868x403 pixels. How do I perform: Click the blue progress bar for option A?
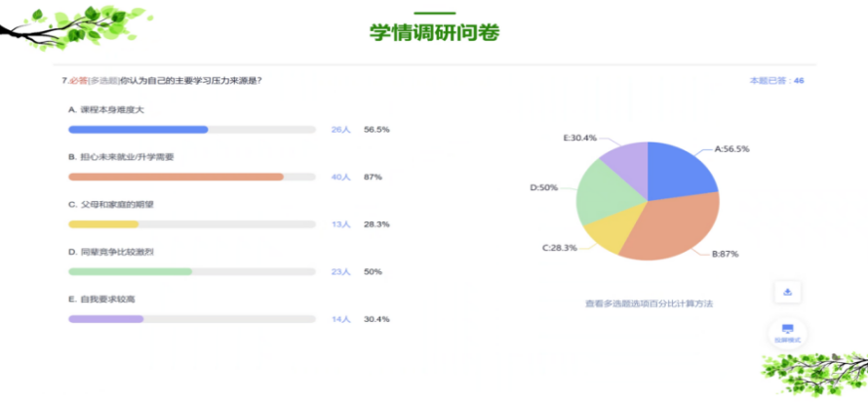138,129
